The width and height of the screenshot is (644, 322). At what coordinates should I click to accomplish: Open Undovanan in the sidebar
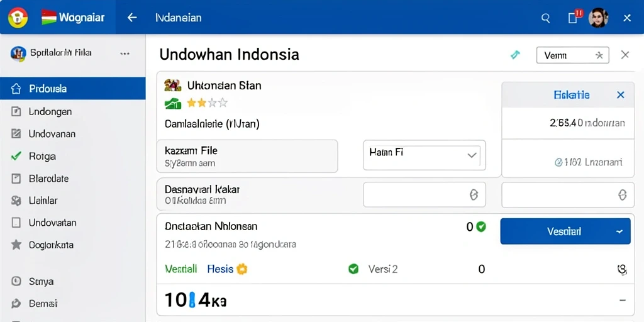click(52, 133)
